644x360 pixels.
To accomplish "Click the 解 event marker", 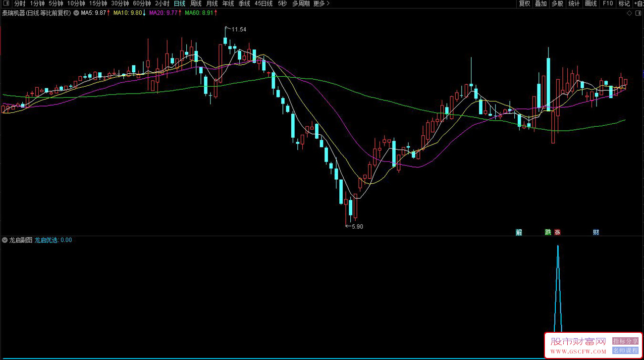I will [519, 232].
